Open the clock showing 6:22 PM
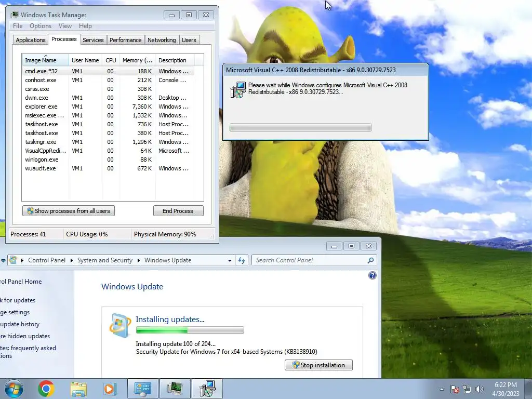This screenshot has width=532, height=399. pos(506,389)
